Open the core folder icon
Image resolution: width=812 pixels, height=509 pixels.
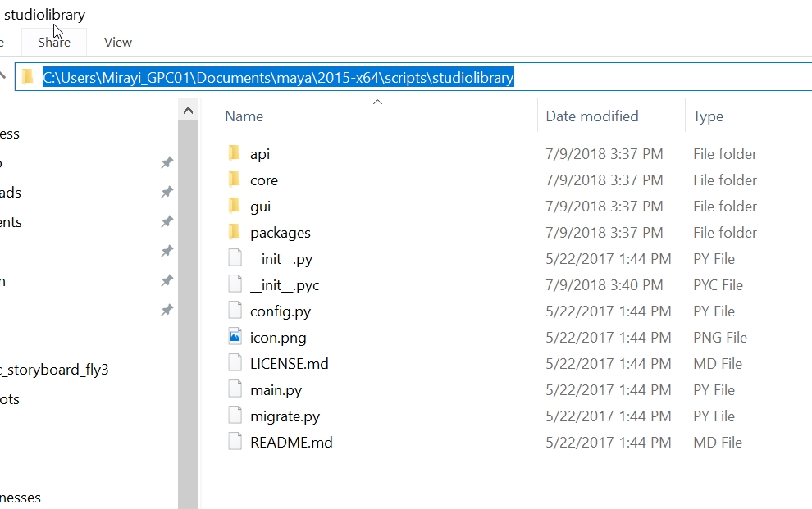click(235, 180)
